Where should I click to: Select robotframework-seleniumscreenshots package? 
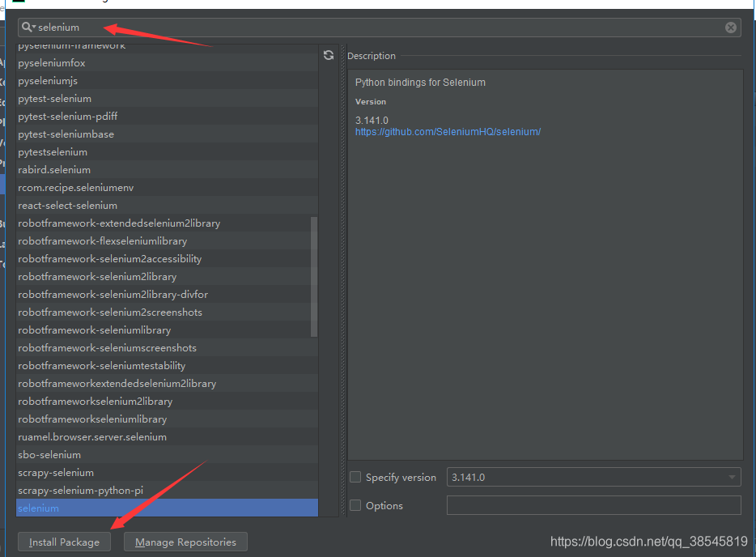(x=167, y=347)
